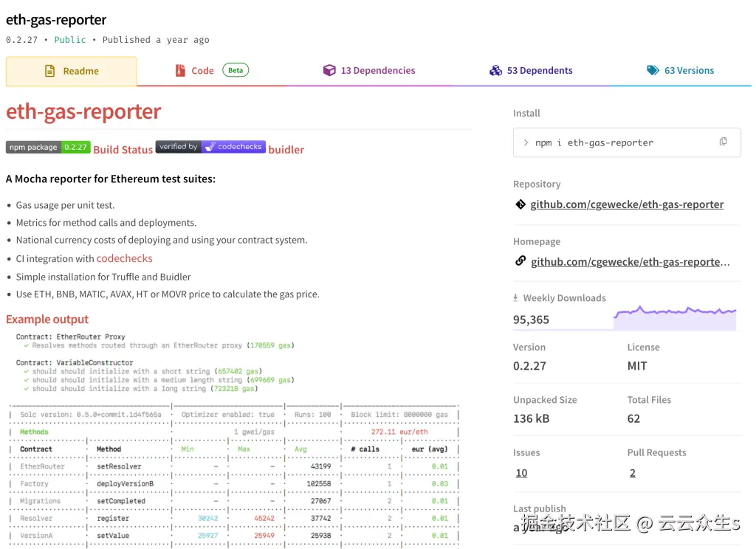Open the 13 Dependencies tab
Image resolution: width=756 pixels, height=549 pixels.
pos(369,71)
